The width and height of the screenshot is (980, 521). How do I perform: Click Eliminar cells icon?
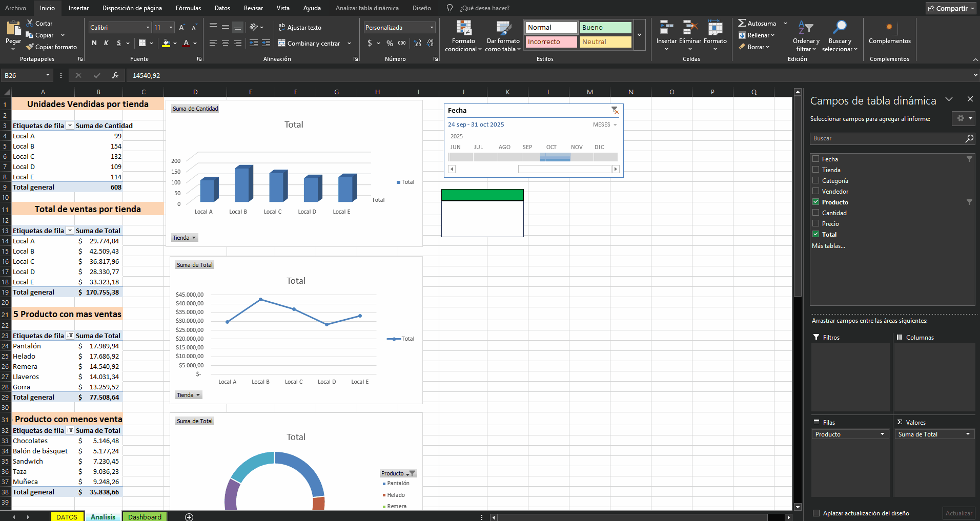pyautogui.click(x=690, y=28)
